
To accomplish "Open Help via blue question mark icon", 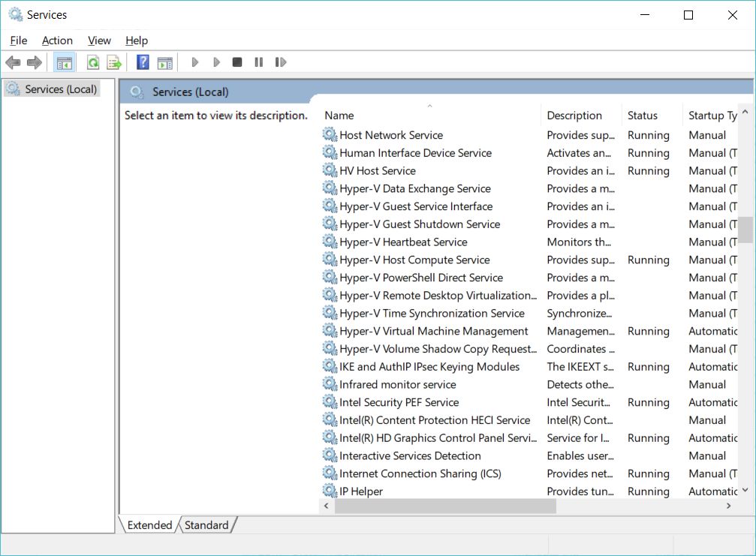I will click(143, 62).
